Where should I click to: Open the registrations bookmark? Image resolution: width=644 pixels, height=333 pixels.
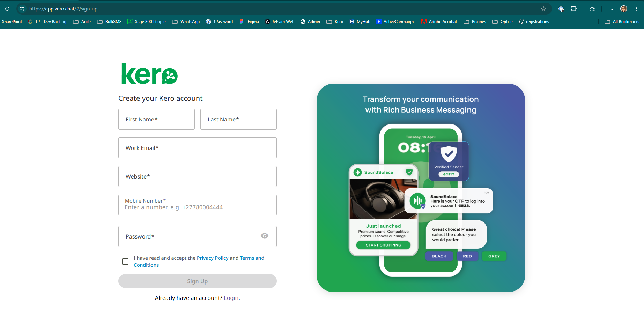pyautogui.click(x=534, y=22)
